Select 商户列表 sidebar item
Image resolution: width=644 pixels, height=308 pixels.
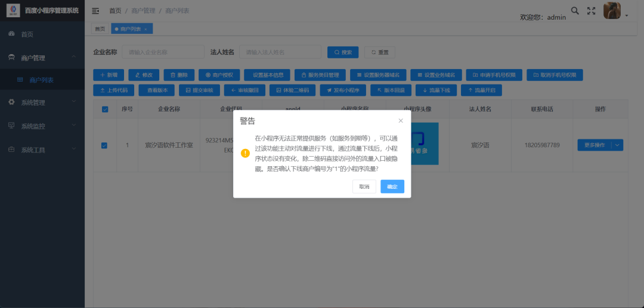click(42, 80)
